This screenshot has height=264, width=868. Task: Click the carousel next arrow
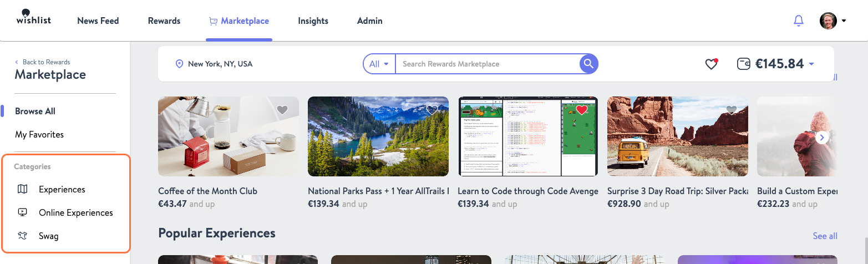823,137
